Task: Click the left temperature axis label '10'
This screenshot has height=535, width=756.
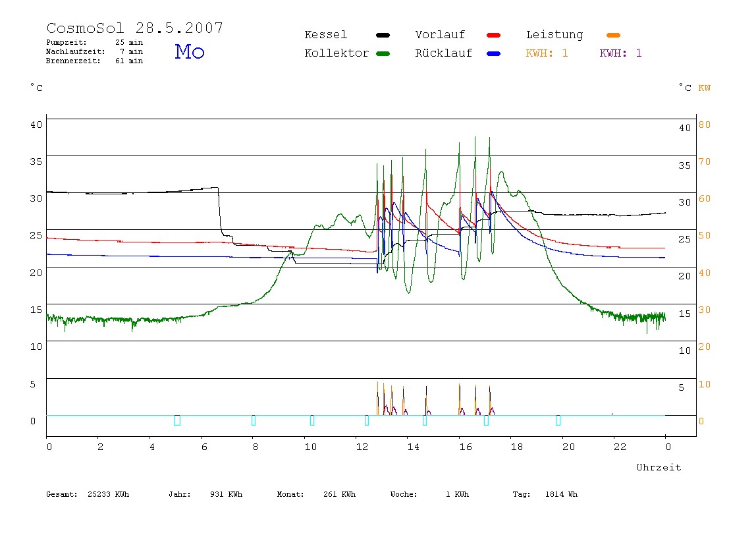Action: (36, 347)
